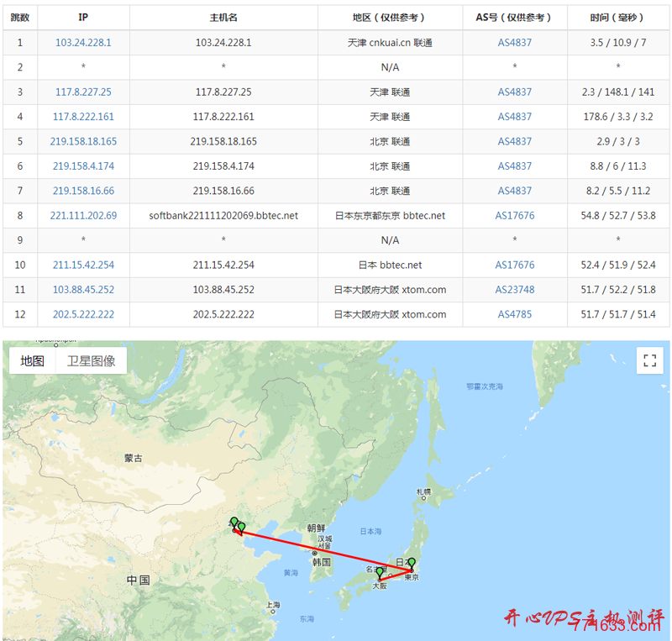
Task: Open the AS17676 link in hop 8 row
Action: (514, 215)
